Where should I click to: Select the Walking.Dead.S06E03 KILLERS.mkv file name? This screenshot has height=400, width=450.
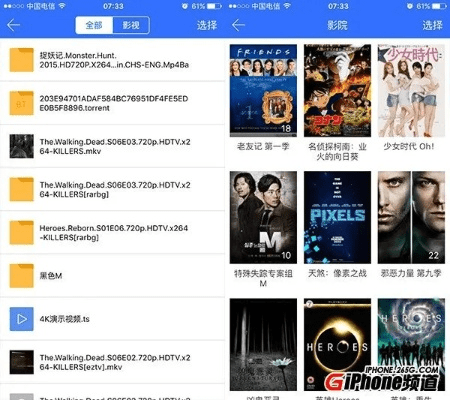click(115, 146)
